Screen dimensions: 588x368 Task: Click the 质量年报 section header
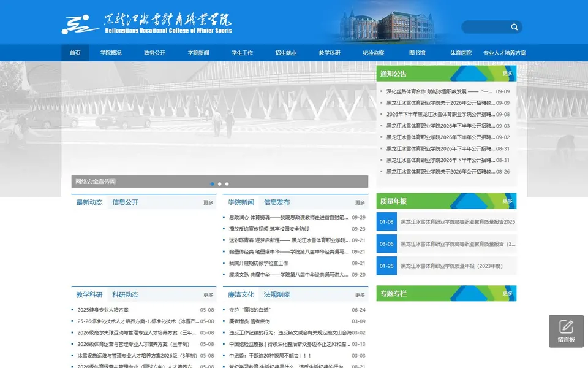(393, 201)
